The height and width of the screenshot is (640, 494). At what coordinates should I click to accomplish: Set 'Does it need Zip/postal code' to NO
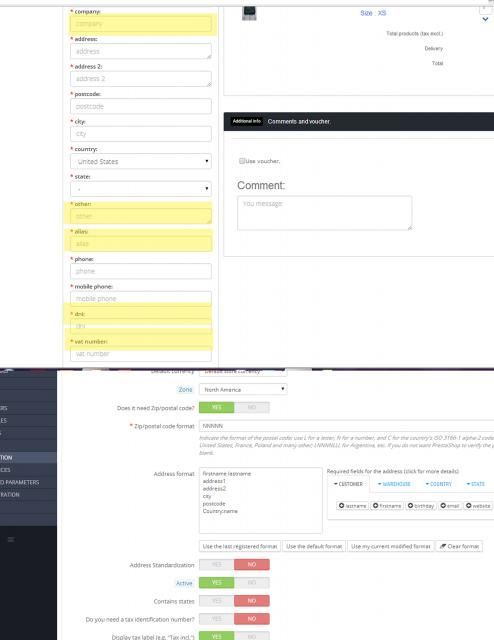[x=252, y=407]
